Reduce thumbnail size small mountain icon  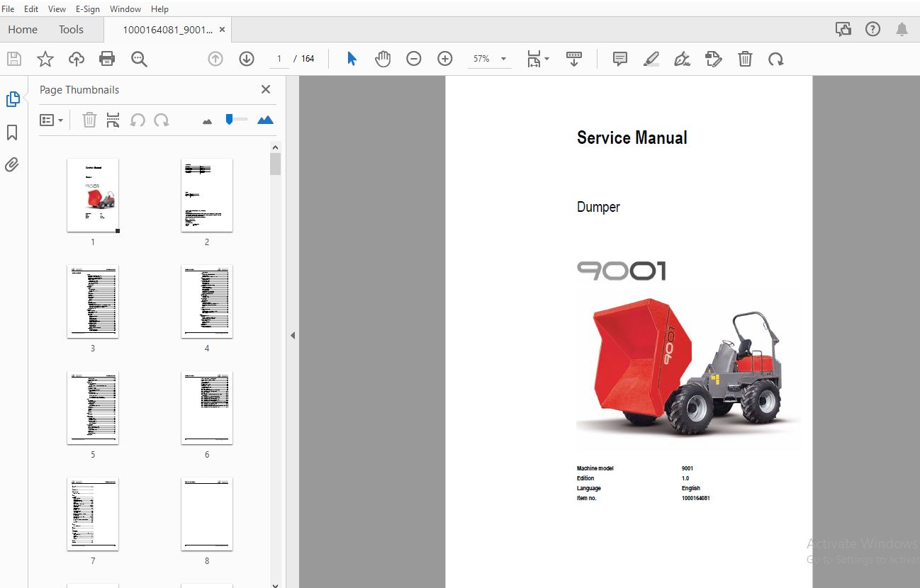click(x=207, y=121)
